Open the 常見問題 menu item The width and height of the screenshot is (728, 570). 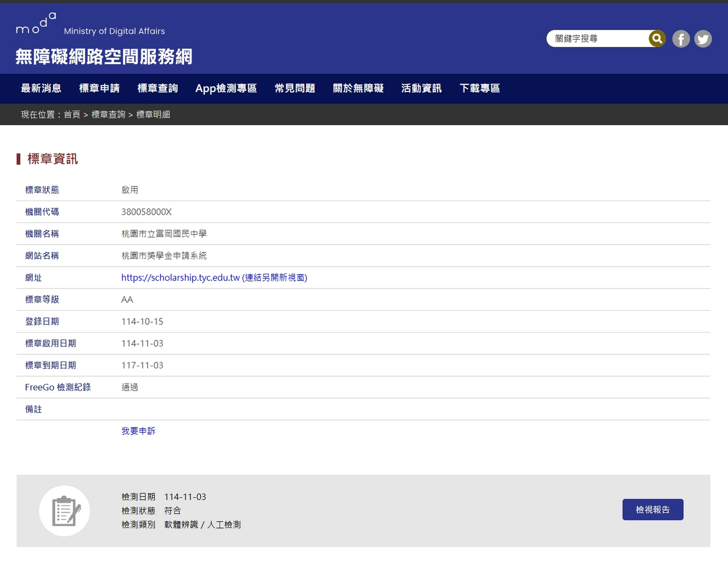coord(295,88)
